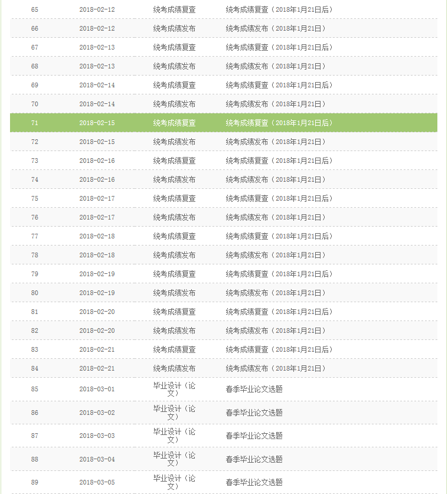Screen dimensions: 448x494
Task: Click the 2018-02-12 date in row 66
Action: point(97,28)
